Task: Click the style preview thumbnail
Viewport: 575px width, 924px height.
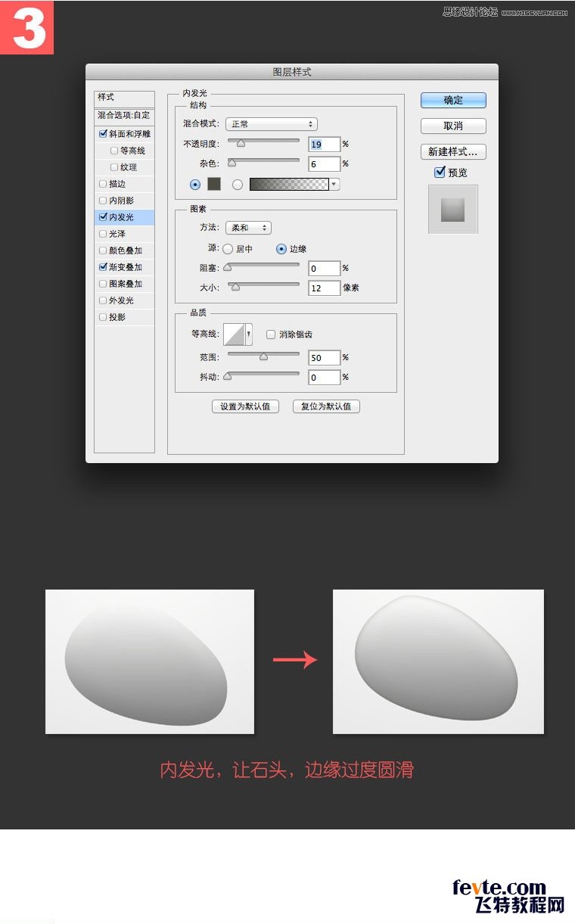Action: (453, 209)
